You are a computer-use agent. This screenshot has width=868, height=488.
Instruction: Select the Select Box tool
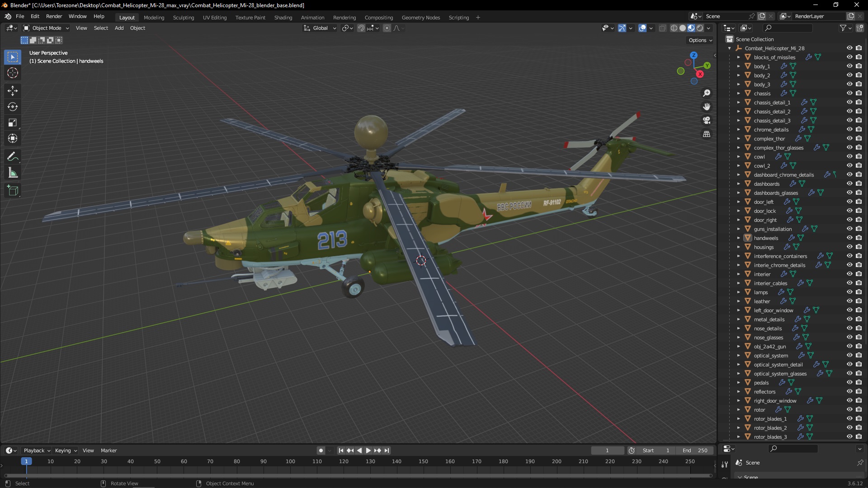tap(13, 57)
